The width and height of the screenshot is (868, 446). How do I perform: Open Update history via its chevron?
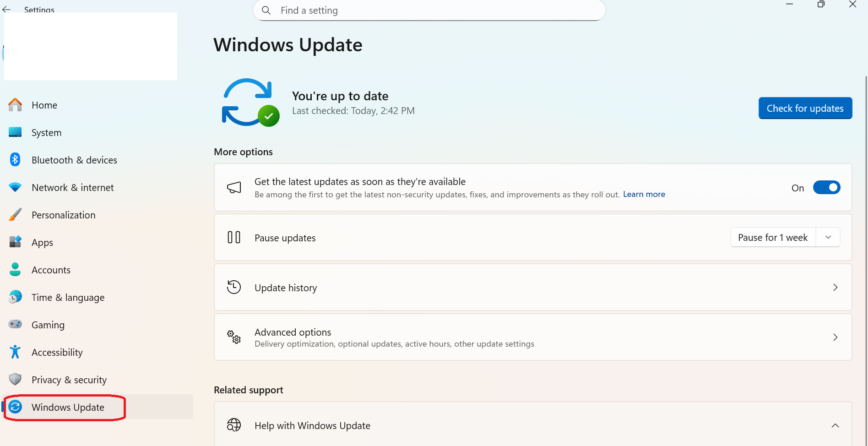coord(835,287)
